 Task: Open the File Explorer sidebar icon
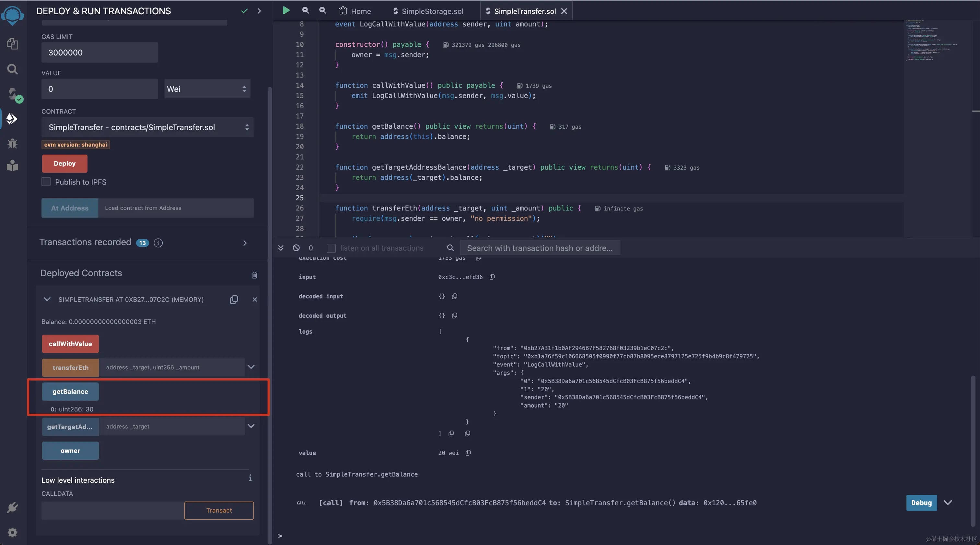coord(13,44)
